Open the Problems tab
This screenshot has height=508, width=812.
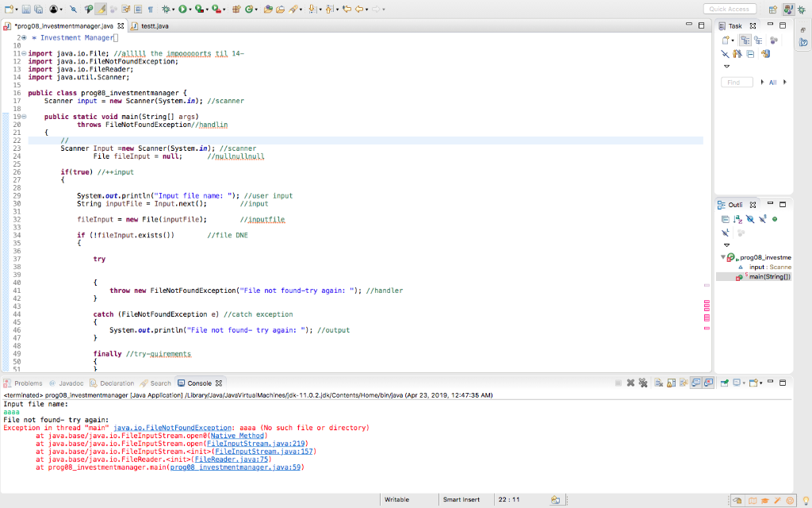click(23, 383)
